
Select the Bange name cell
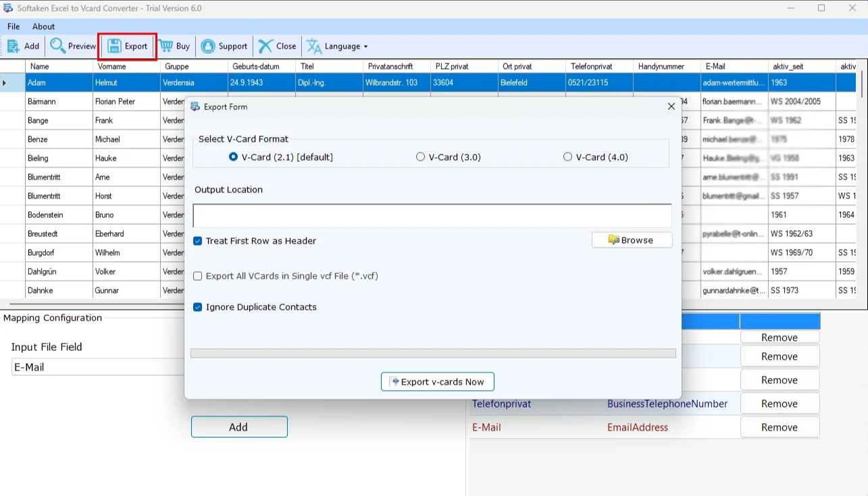click(x=59, y=120)
